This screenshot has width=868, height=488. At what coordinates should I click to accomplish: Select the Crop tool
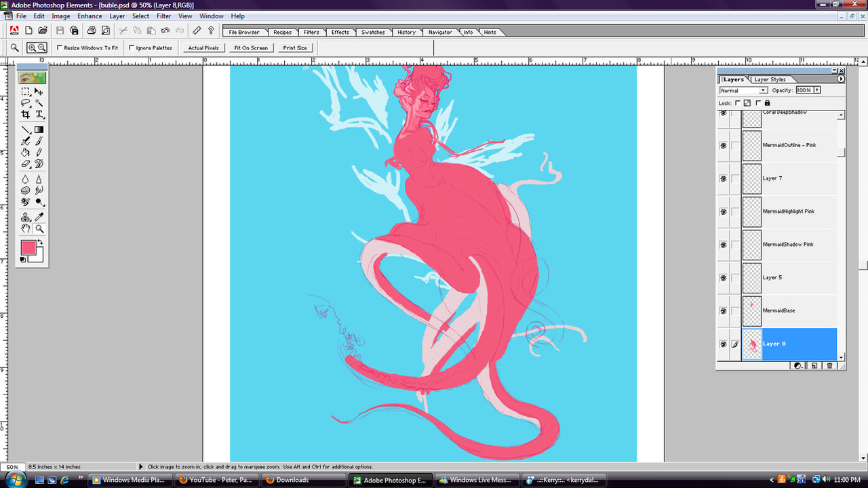click(x=26, y=115)
